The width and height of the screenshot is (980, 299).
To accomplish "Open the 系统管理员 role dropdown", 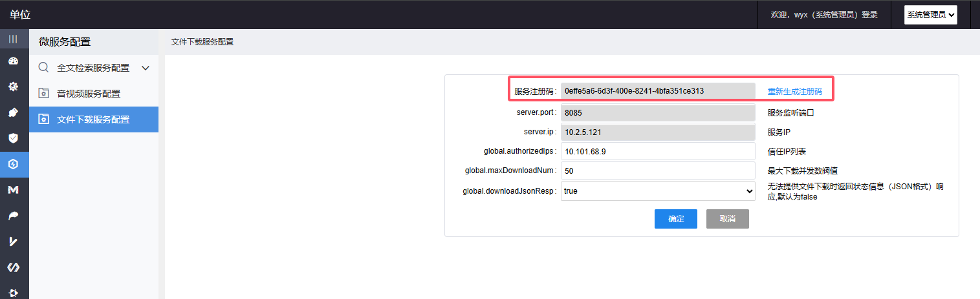I will (x=931, y=15).
